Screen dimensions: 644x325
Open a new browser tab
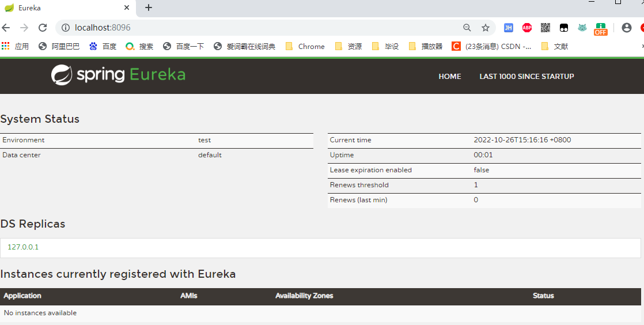tap(149, 7)
